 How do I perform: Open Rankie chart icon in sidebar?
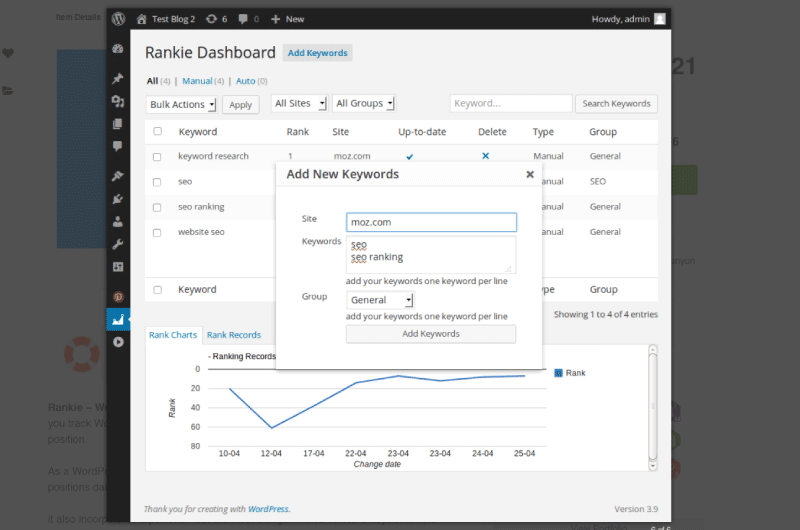click(118, 320)
